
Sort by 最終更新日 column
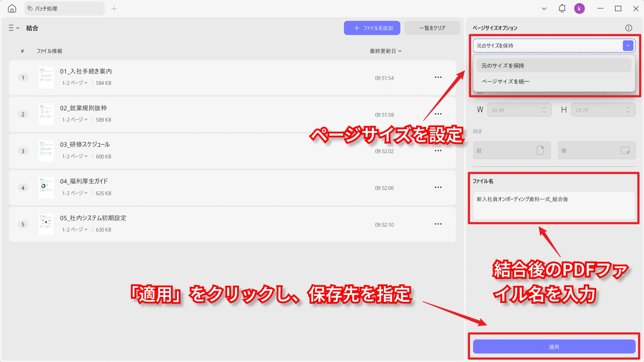pos(386,51)
